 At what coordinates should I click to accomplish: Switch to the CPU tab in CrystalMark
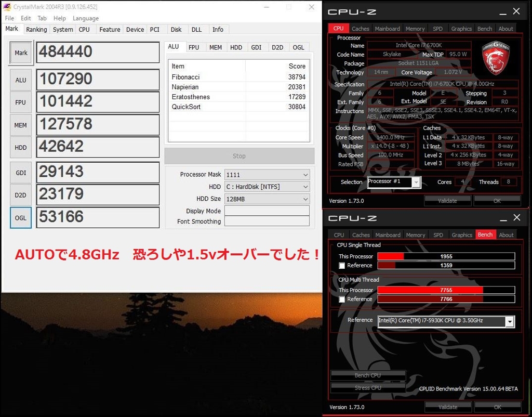click(x=84, y=30)
